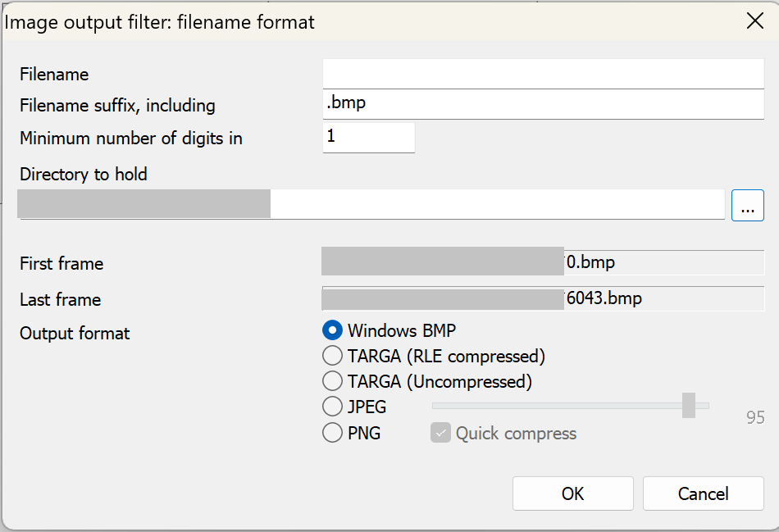Open the directory browse dialog via ellipsis button
This screenshot has width=779, height=532.
(747, 205)
